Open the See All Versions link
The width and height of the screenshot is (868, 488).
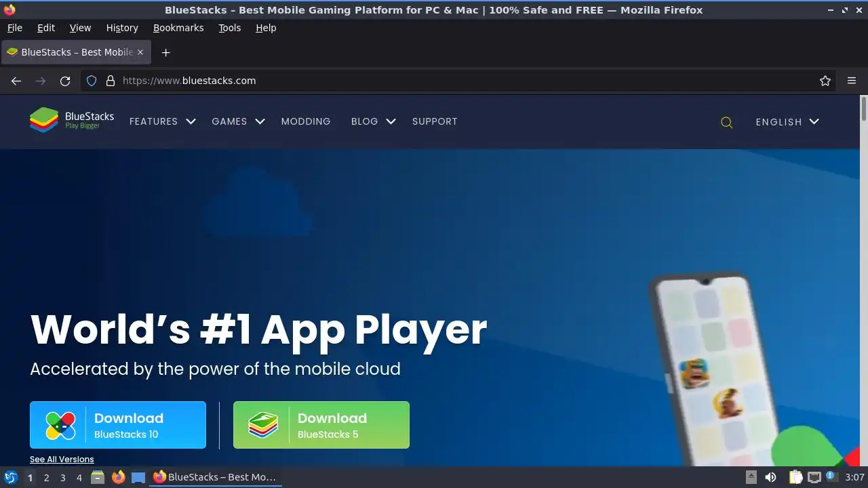point(62,459)
